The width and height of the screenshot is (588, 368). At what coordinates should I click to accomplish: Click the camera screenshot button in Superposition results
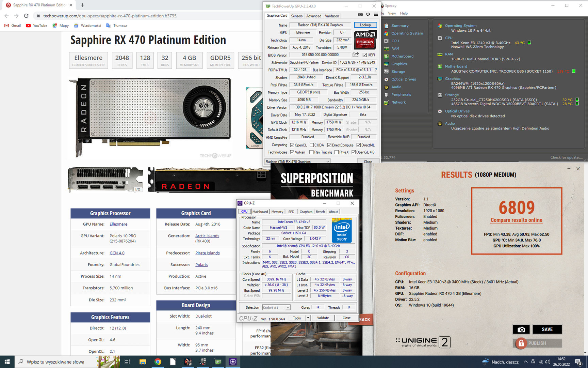pyautogui.click(x=521, y=329)
